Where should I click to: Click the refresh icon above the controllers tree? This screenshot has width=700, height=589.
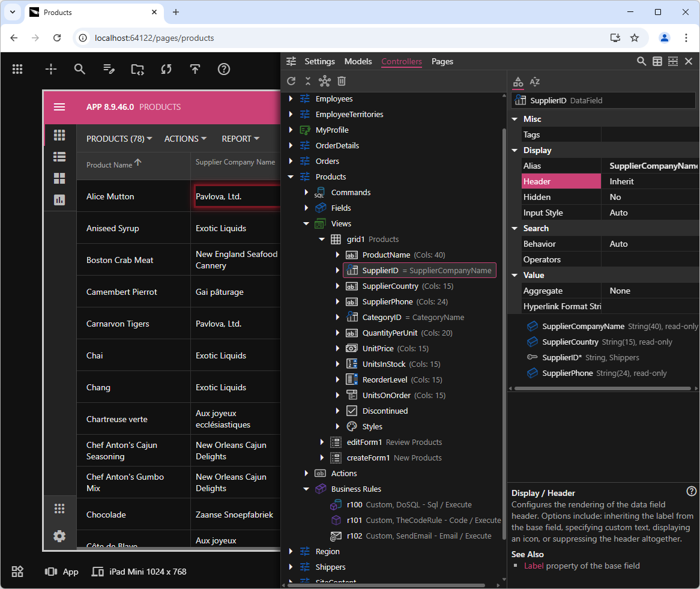(x=291, y=81)
